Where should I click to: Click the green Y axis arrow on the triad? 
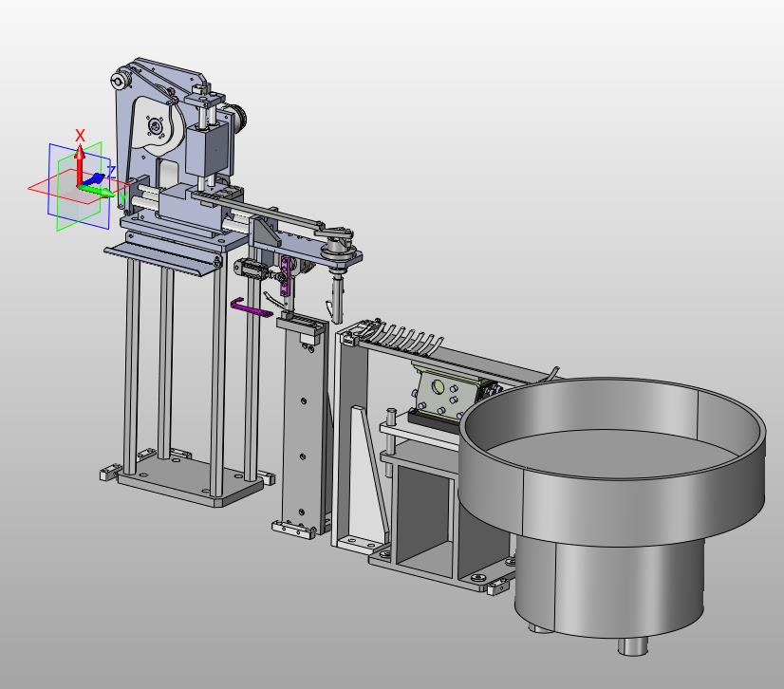(99, 191)
